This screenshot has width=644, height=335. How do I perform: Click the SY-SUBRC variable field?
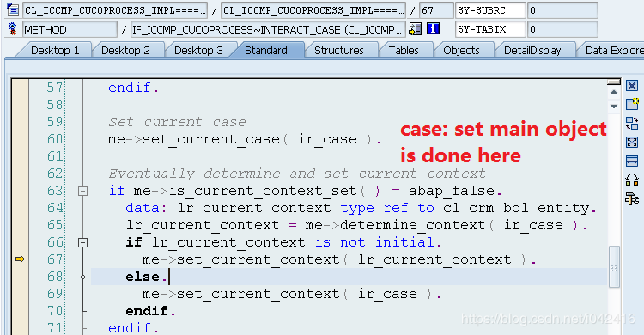tap(490, 10)
